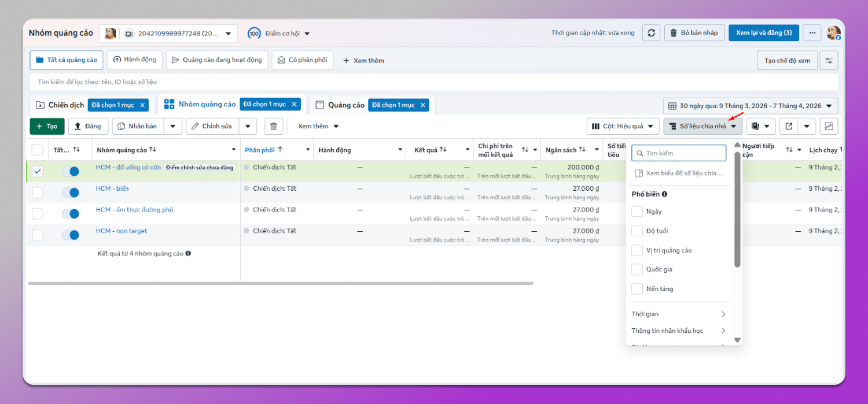Image resolution: width=868 pixels, height=404 pixels.
Task: Click the breakdown menu vertical scrollbar
Action: [x=737, y=208]
